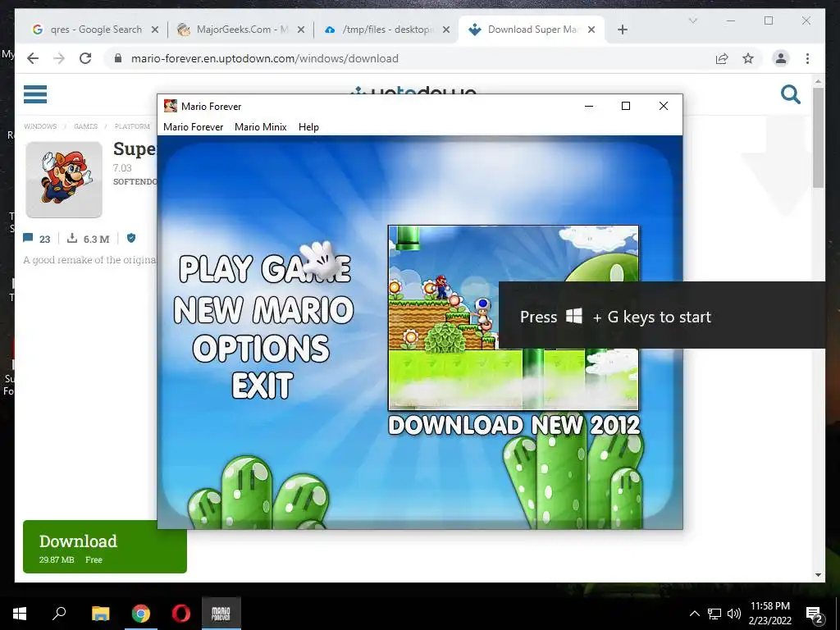This screenshot has width=840, height=630.
Task: Click the site lock icon in address bar
Action: [118, 58]
